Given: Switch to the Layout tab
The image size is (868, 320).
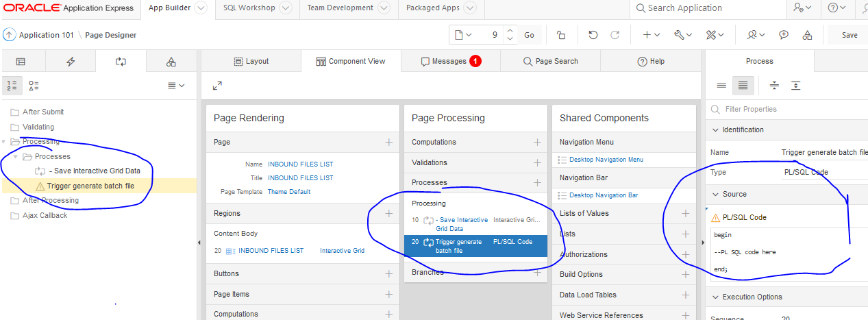Looking at the screenshot, I should tap(251, 62).
